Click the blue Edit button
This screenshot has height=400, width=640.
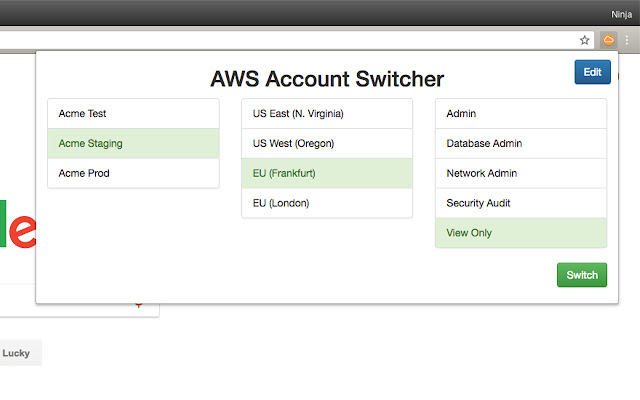pyautogui.click(x=592, y=72)
